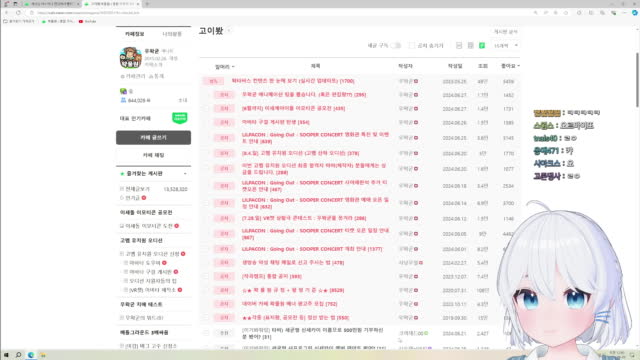Select the second layout view icon
This screenshot has width=640, height=360.
(x=470, y=45)
